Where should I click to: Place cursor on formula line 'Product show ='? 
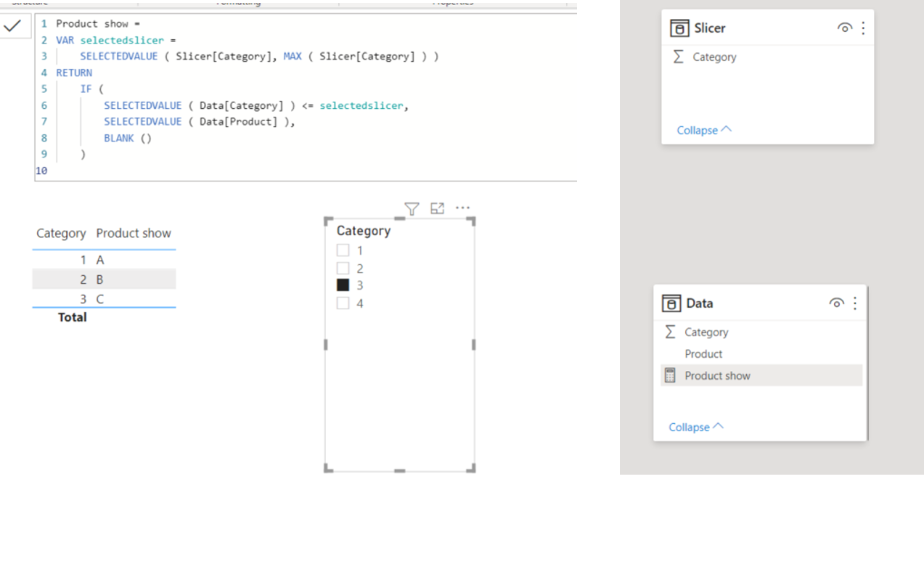[98, 23]
